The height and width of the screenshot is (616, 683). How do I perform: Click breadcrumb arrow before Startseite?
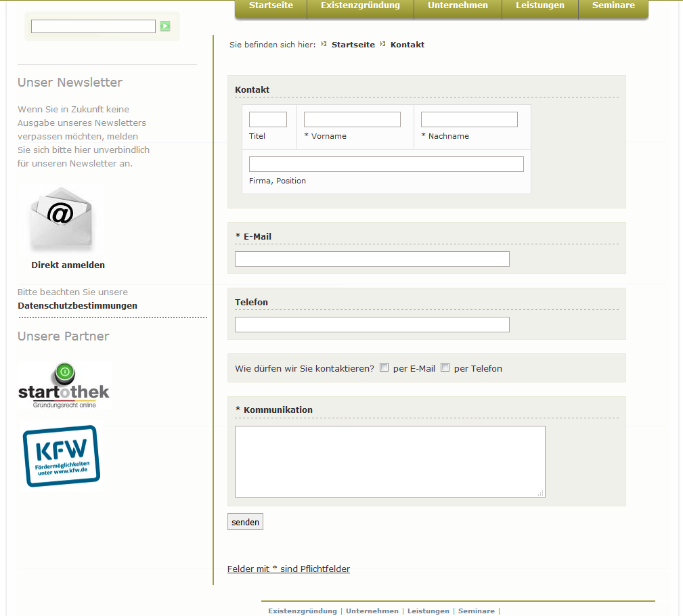coord(324,44)
